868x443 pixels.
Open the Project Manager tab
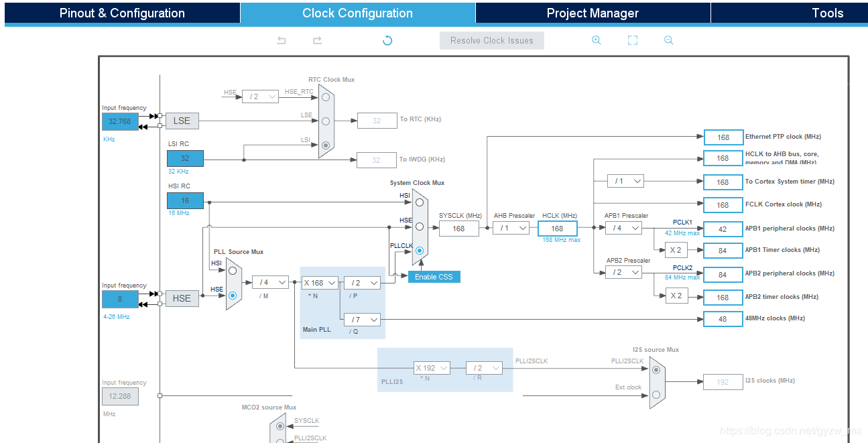pyautogui.click(x=593, y=13)
